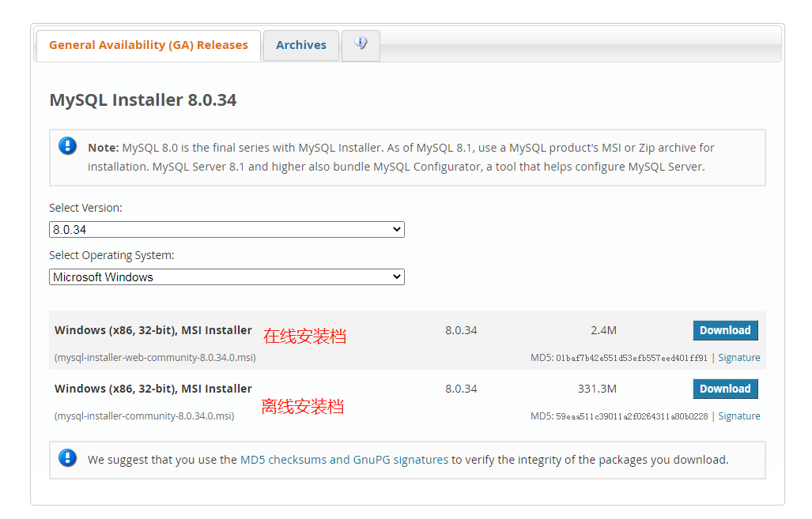The width and height of the screenshot is (812, 519).
Task: Click the installer title above the web-community filename
Action: click(153, 330)
